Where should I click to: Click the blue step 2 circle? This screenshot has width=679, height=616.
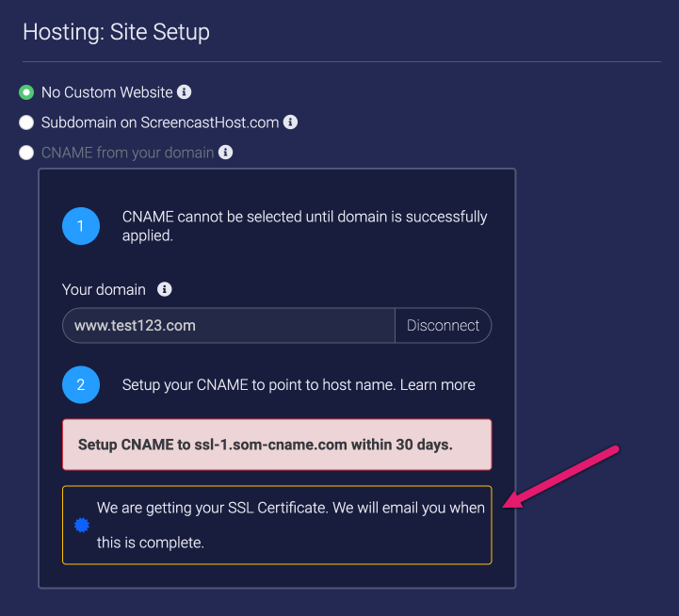click(x=81, y=384)
